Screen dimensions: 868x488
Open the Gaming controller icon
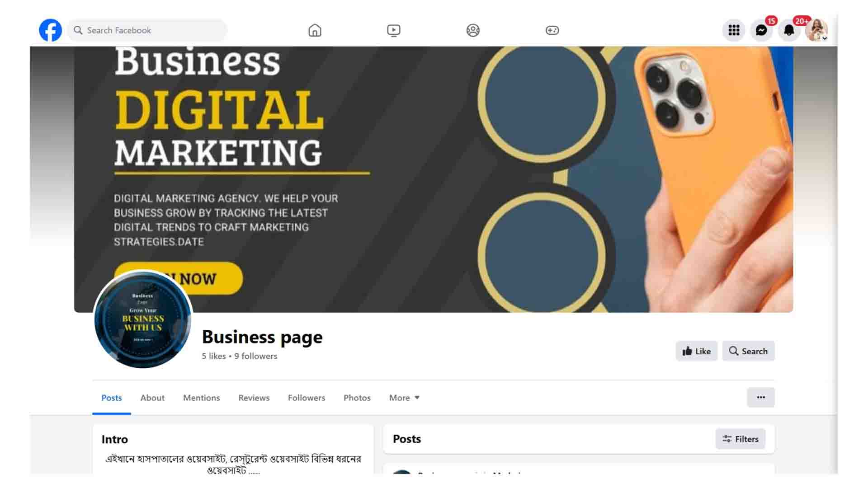[x=552, y=30]
